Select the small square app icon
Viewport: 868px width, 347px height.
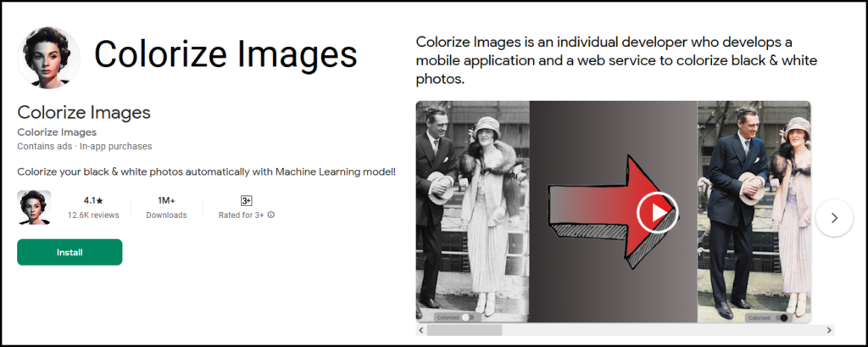[x=34, y=207]
